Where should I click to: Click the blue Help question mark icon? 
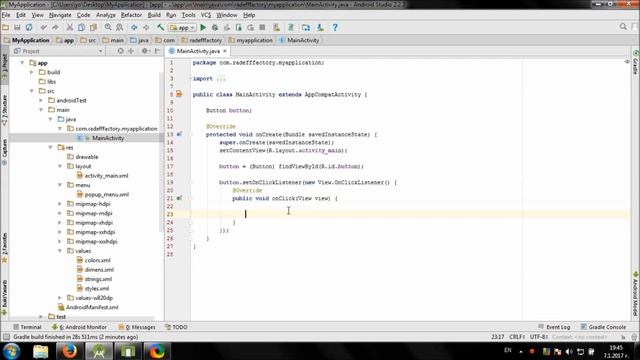tap(335, 27)
